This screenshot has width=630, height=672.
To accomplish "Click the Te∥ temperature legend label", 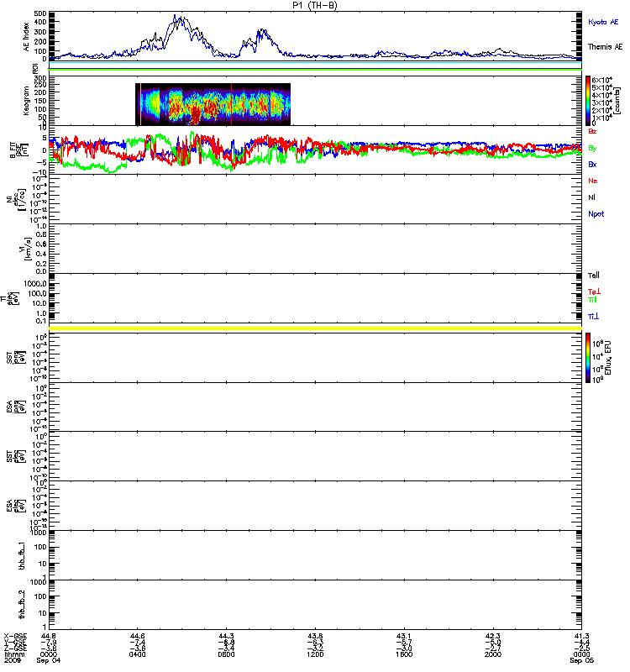I will click(594, 276).
